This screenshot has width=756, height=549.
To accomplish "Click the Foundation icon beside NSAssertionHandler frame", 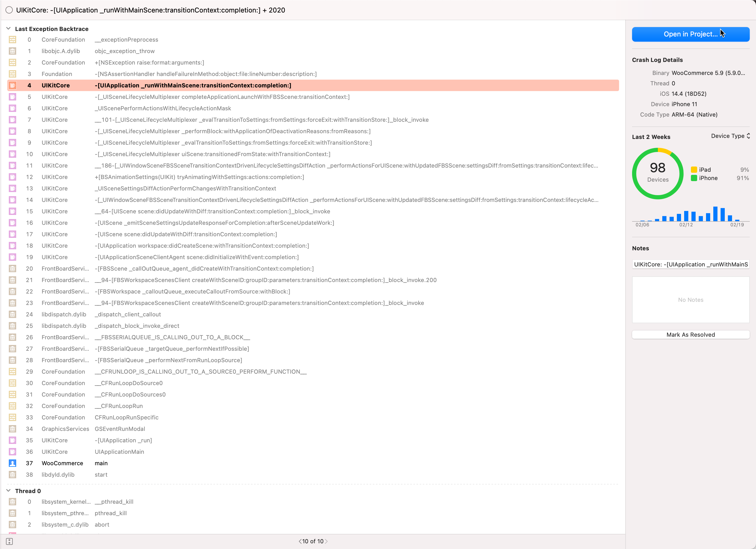I will tap(12, 74).
